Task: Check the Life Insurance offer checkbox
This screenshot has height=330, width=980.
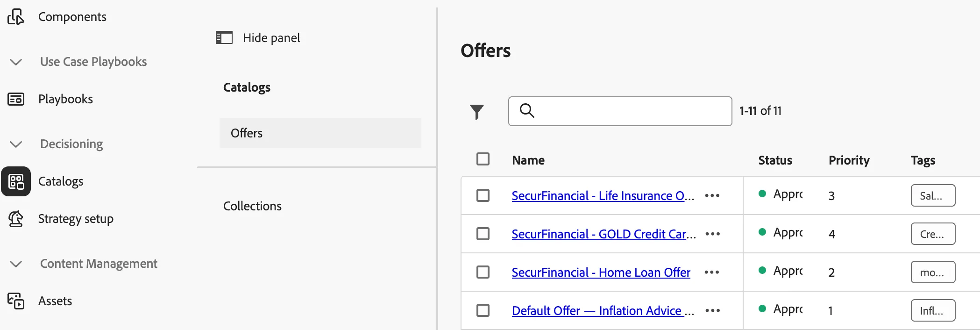Action: point(483,195)
